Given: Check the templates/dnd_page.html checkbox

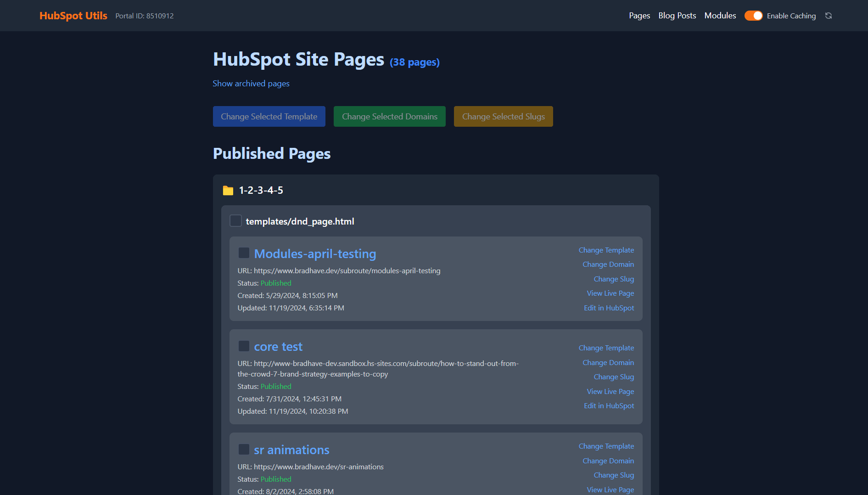Looking at the screenshot, I should (235, 220).
